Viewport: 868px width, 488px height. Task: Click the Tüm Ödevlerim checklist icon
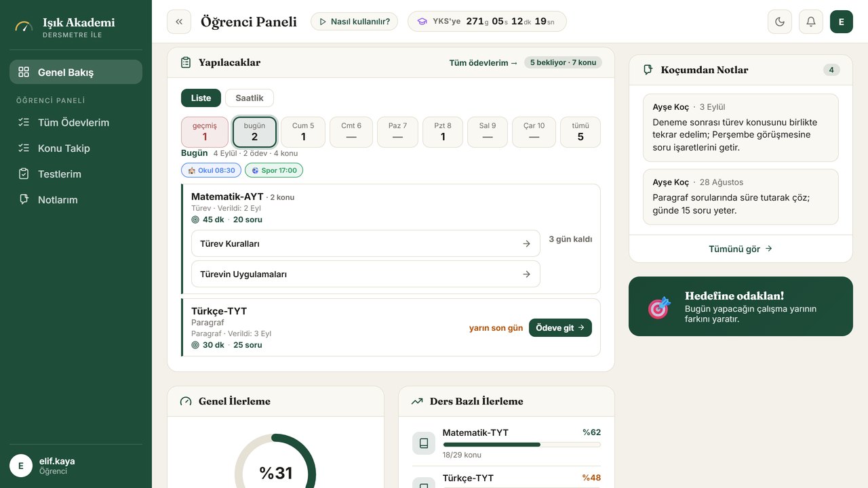pos(24,123)
